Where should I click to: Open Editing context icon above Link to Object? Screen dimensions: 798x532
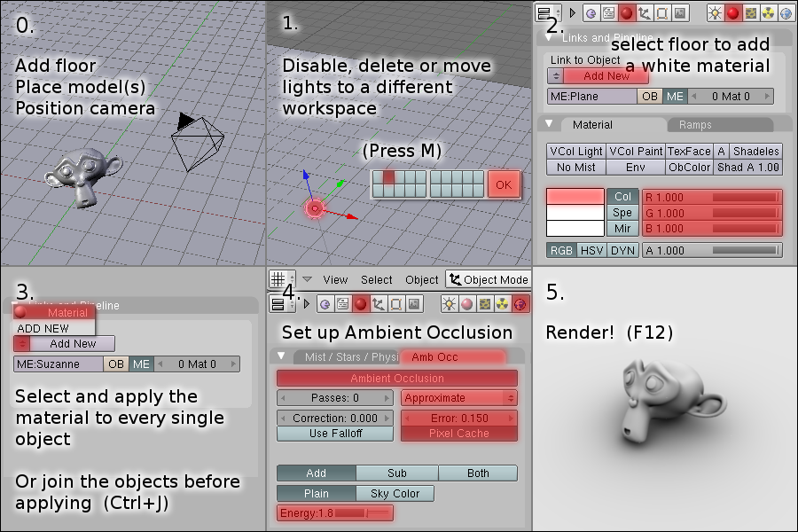pos(662,13)
